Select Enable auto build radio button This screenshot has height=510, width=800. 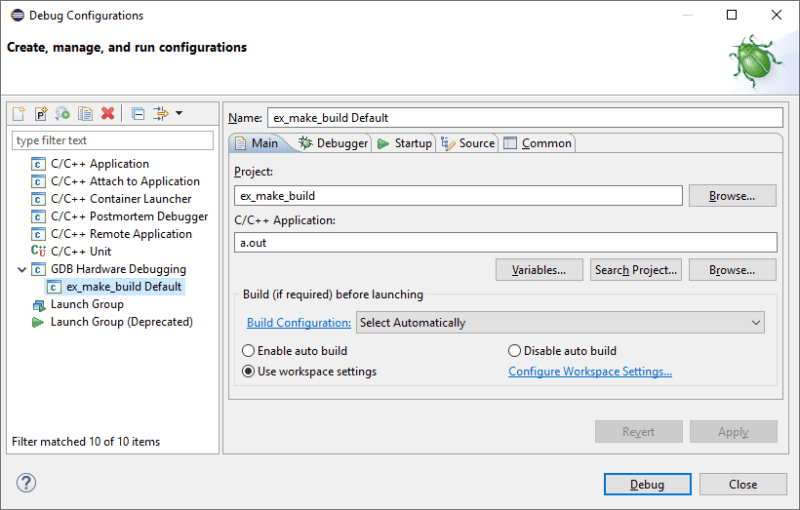pyautogui.click(x=249, y=351)
